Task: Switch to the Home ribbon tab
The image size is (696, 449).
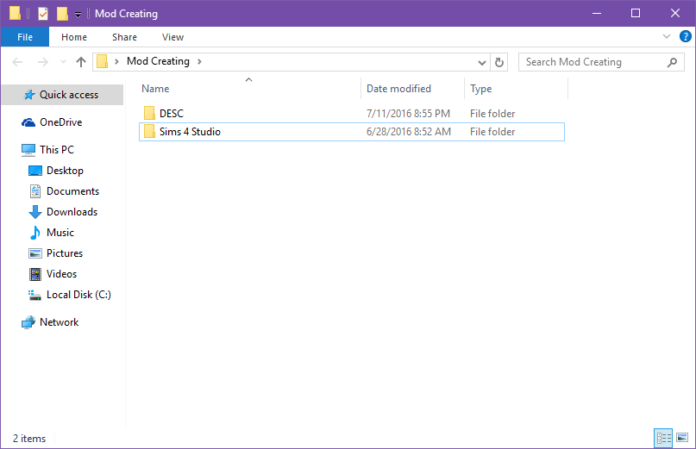Action: click(x=74, y=37)
